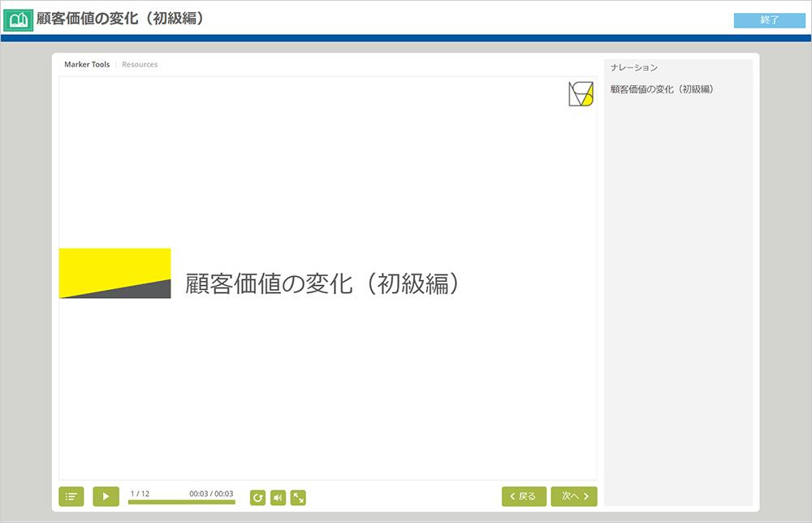The height and width of the screenshot is (523, 812).
Task: Click the slide list menu icon bottom left
Action: 71,496
